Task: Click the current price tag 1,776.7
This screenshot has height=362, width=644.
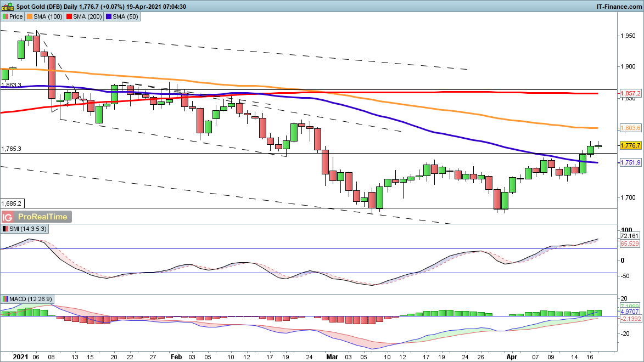Action: [630, 145]
